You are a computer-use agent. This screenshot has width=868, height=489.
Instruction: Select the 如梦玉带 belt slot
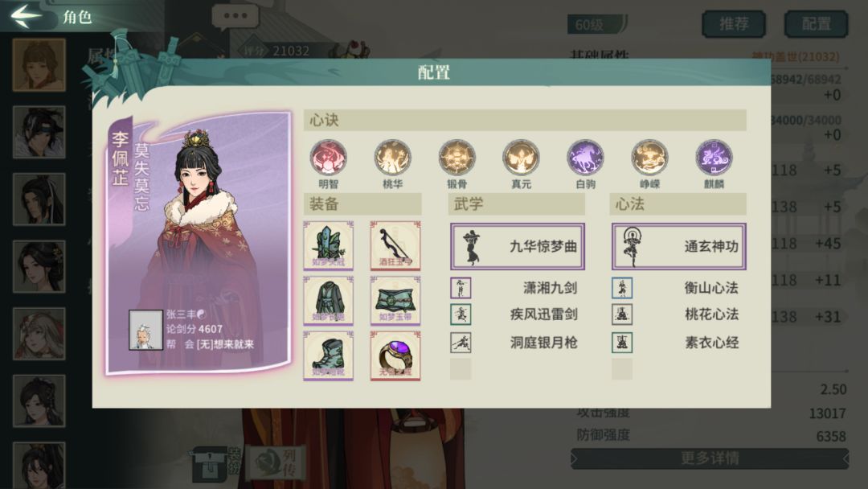395,300
